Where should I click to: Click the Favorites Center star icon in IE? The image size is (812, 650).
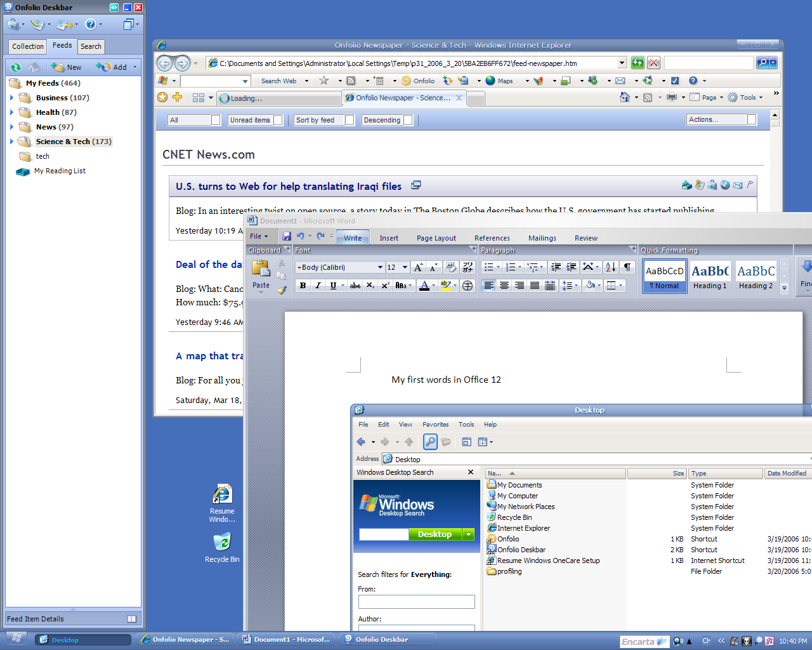point(162,97)
